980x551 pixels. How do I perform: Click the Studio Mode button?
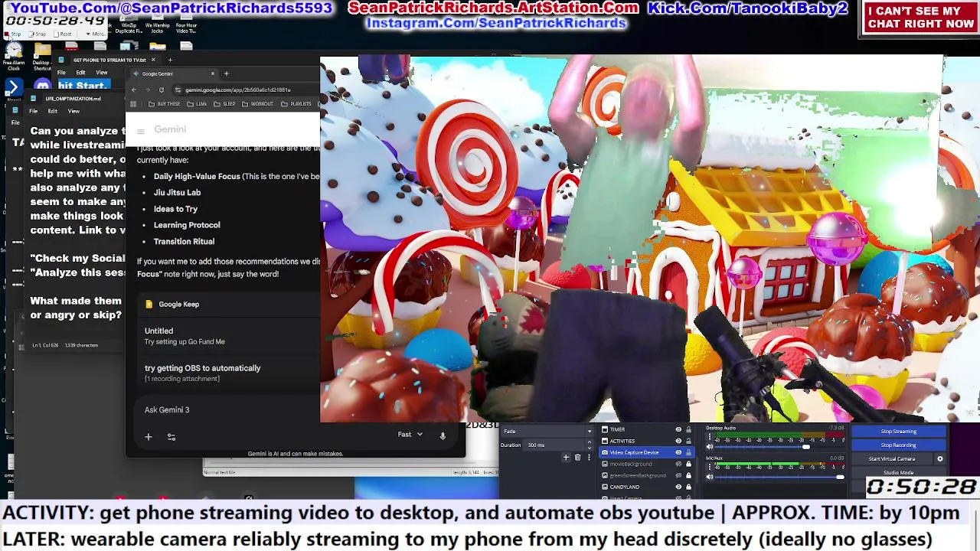[x=898, y=472]
